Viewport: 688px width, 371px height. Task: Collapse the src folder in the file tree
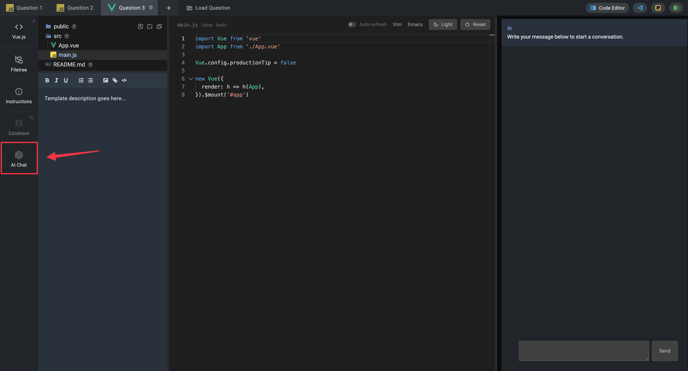point(57,36)
